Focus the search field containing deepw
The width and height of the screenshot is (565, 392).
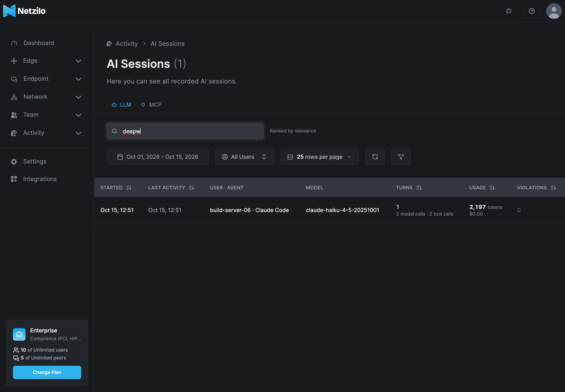pyautogui.click(x=185, y=131)
